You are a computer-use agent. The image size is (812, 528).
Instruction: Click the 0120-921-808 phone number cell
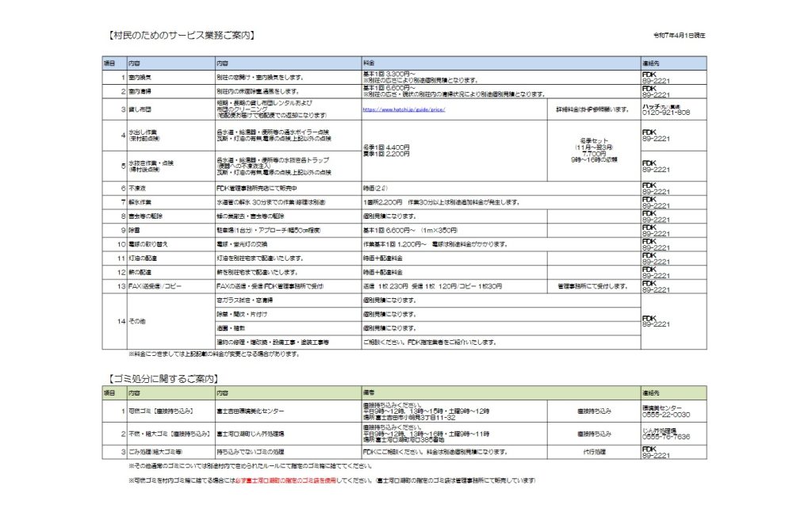[666, 113]
